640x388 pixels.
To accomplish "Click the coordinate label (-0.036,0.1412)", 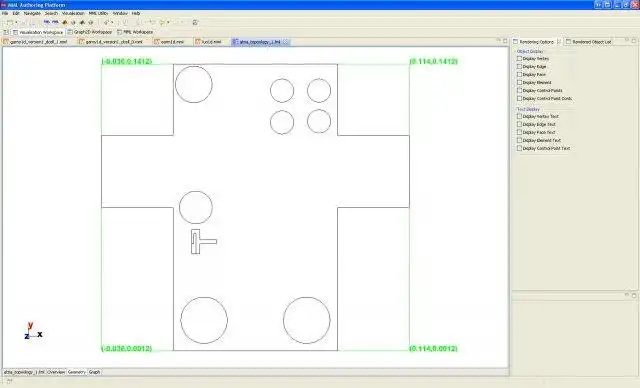I will [x=127, y=61].
